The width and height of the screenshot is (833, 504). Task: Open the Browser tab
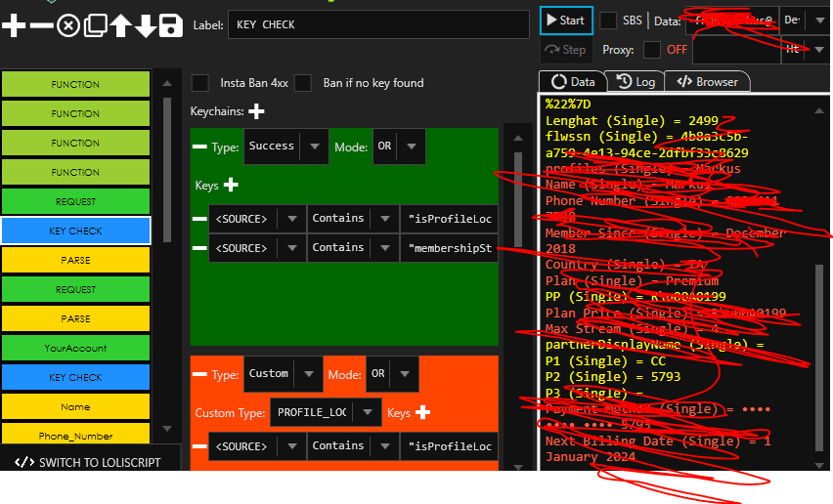tap(707, 82)
